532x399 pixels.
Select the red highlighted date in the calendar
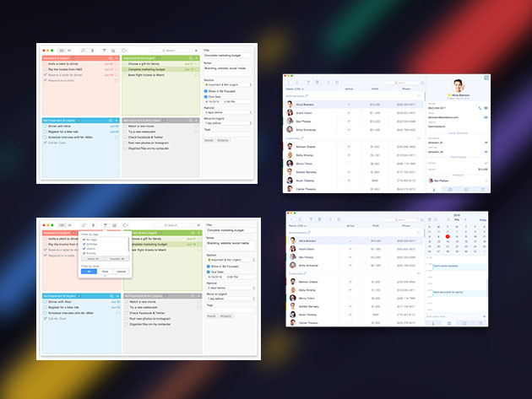[x=448, y=237]
